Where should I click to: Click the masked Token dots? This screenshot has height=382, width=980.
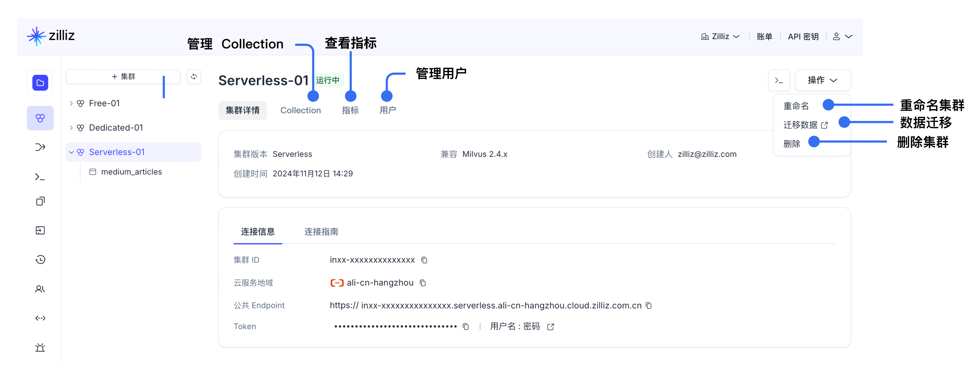[395, 327]
